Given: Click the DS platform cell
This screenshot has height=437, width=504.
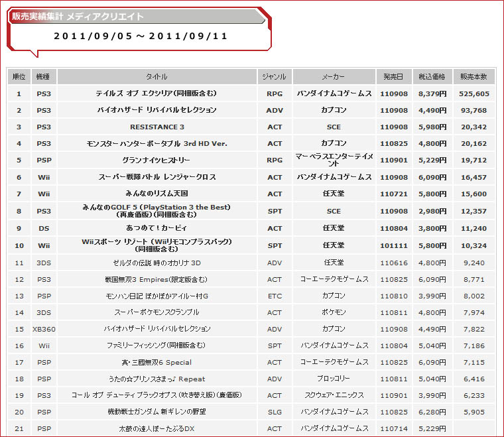Looking at the screenshot, I should point(44,229).
